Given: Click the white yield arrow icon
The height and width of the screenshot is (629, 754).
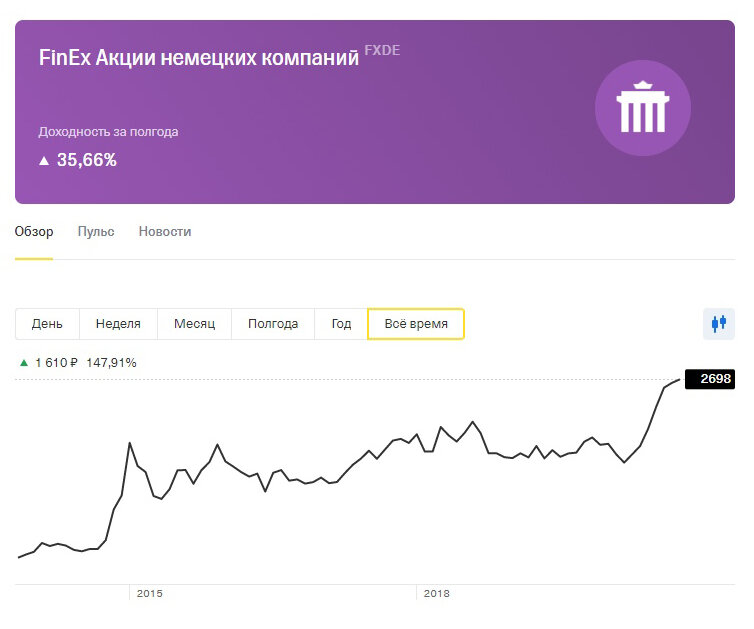Looking at the screenshot, I should click(44, 160).
